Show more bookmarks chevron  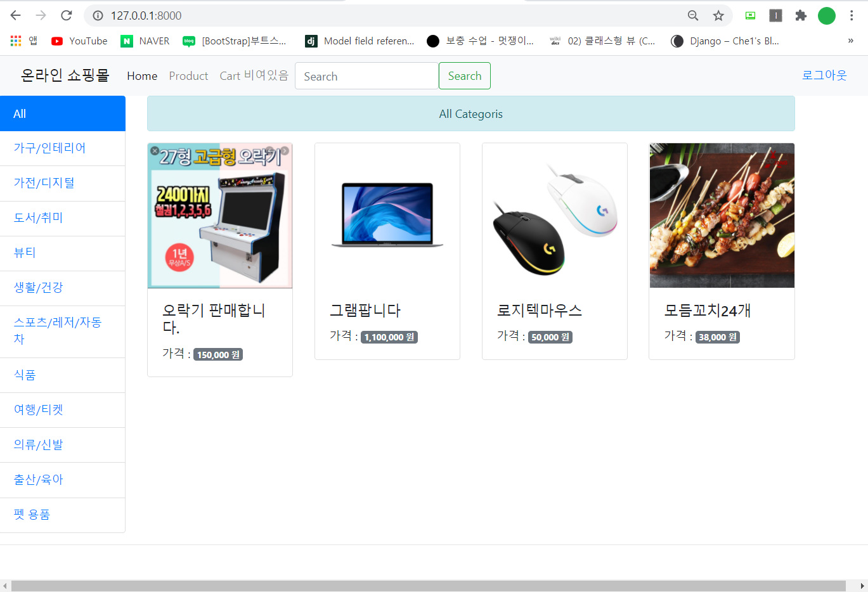click(x=851, y=41)
